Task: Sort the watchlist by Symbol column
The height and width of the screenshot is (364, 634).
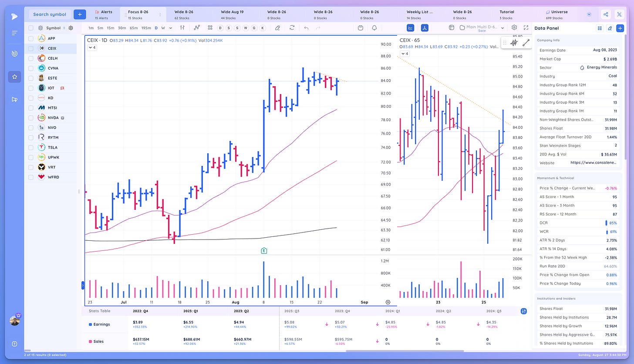Action: point(64,28)
